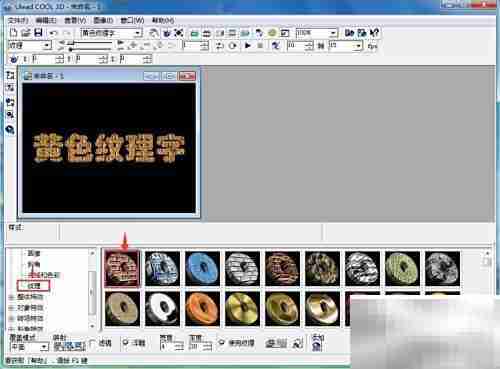Image resolution: width=500 pixels, height=369 pixels.
Task: Click the 映射 texture map preview
Action: point(69,346)
